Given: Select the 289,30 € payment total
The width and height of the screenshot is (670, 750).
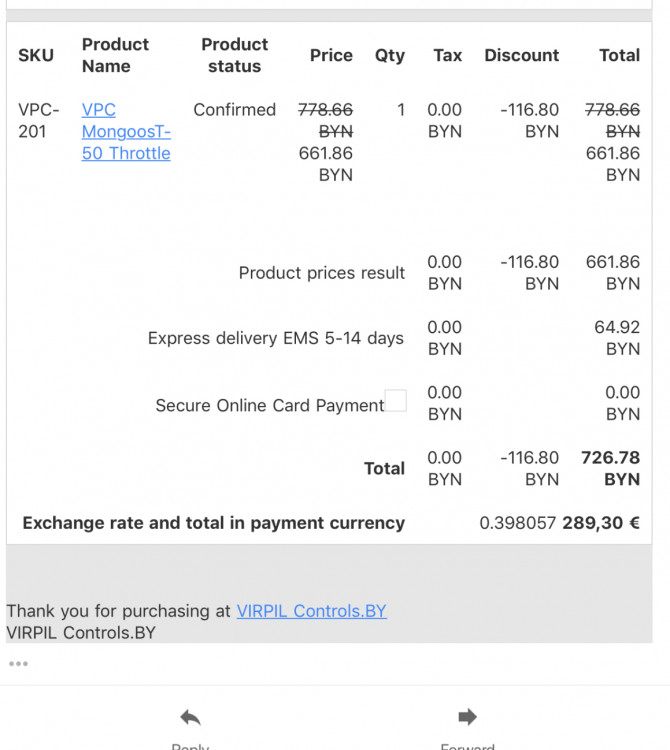Looking at the screenshot, I should click(x=601, y=523).
